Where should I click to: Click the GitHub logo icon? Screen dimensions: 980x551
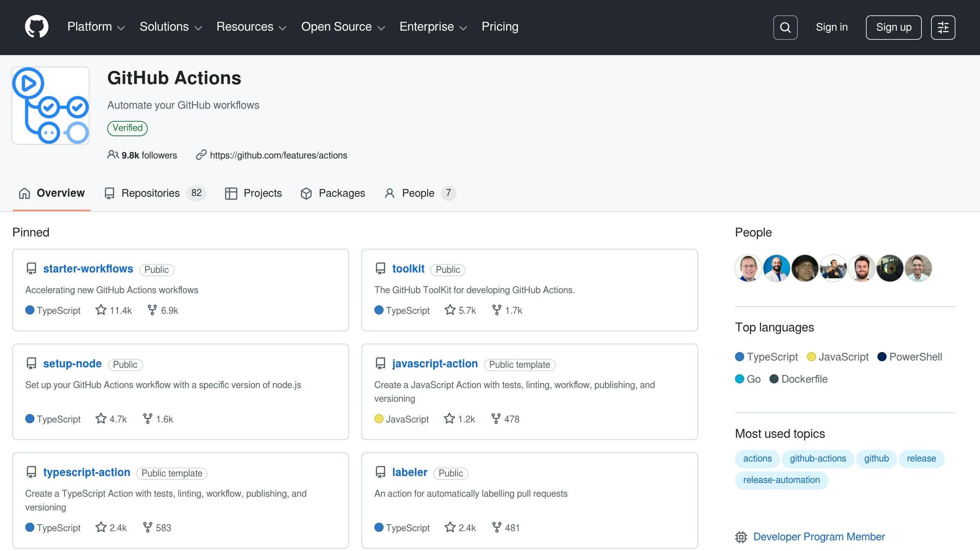(x=36, y=27)
